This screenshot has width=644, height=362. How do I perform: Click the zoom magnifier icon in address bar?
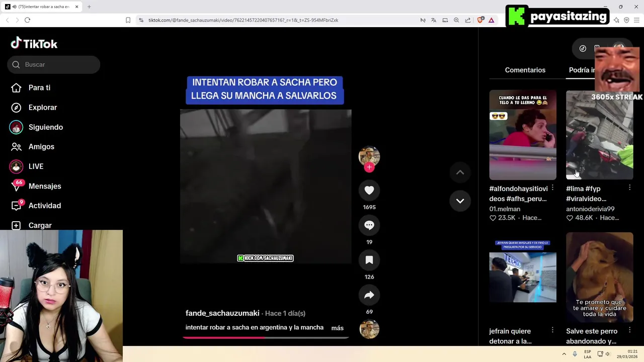point(456,20)
